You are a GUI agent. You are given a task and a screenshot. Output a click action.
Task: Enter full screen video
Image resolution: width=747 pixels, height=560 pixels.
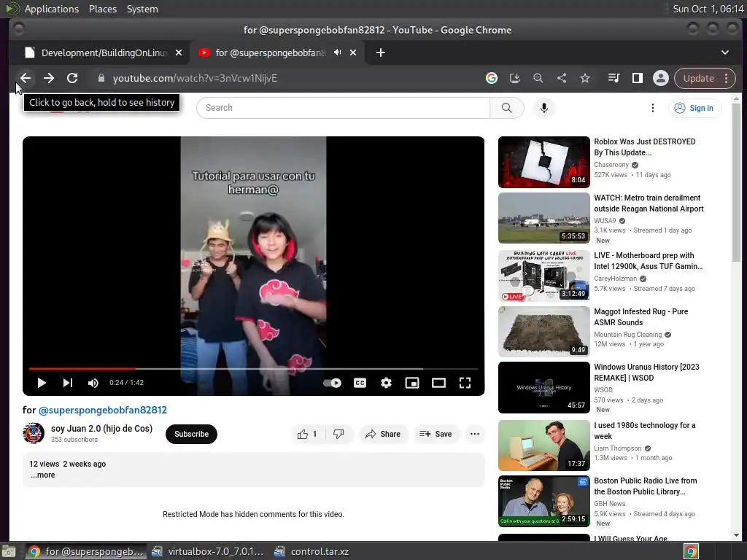click(465, 383)
